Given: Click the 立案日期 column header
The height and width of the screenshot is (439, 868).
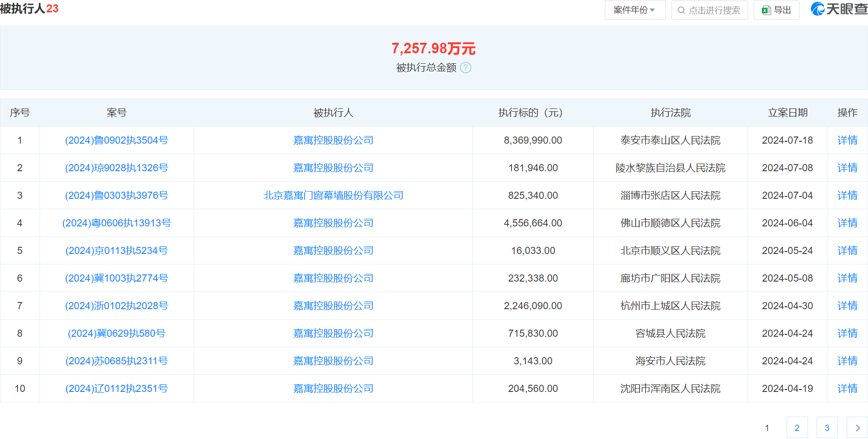Looking at the screenshot, I should pyautogui.click(x=788, y=113).
